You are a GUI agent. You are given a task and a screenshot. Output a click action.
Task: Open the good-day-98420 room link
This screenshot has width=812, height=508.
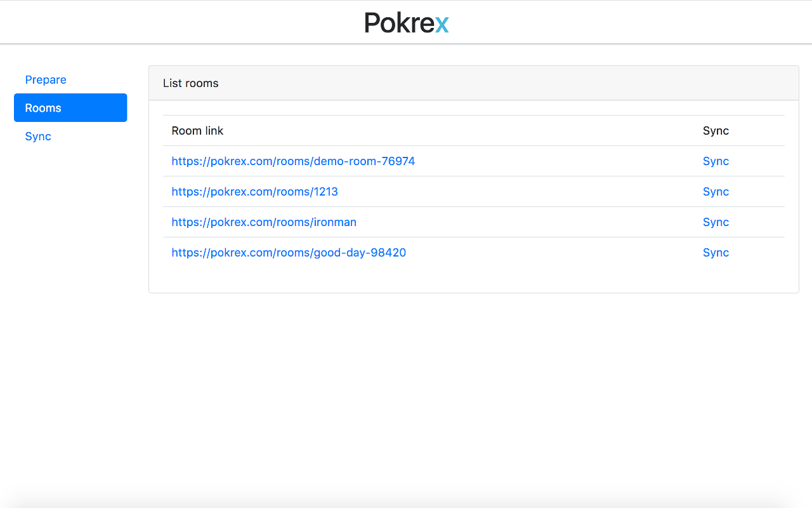289,253
